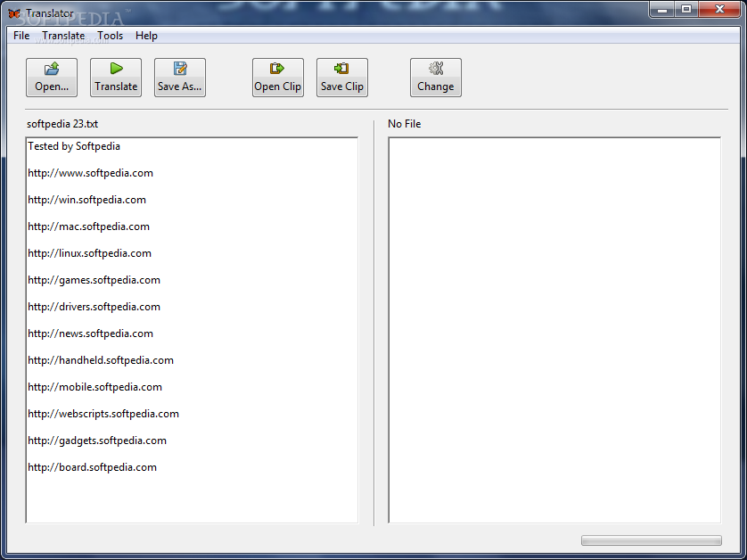Maximize the Translator window
747x560 pixels.
(686, 9)
